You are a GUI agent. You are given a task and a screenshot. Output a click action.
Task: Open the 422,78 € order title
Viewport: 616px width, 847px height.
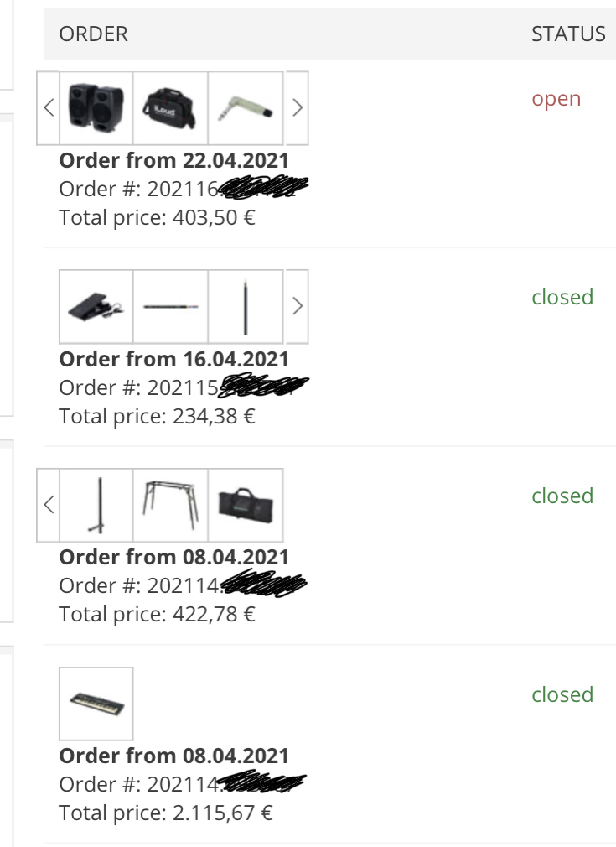(173, 557)
